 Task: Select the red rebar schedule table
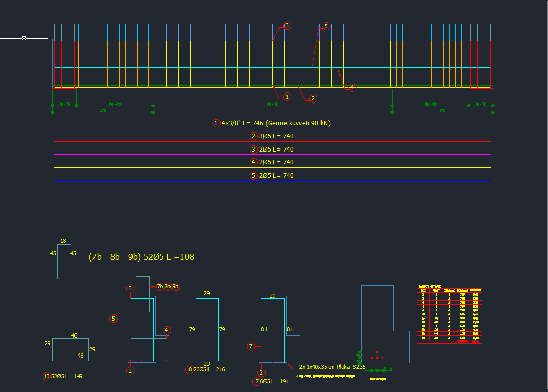(449, 313)
